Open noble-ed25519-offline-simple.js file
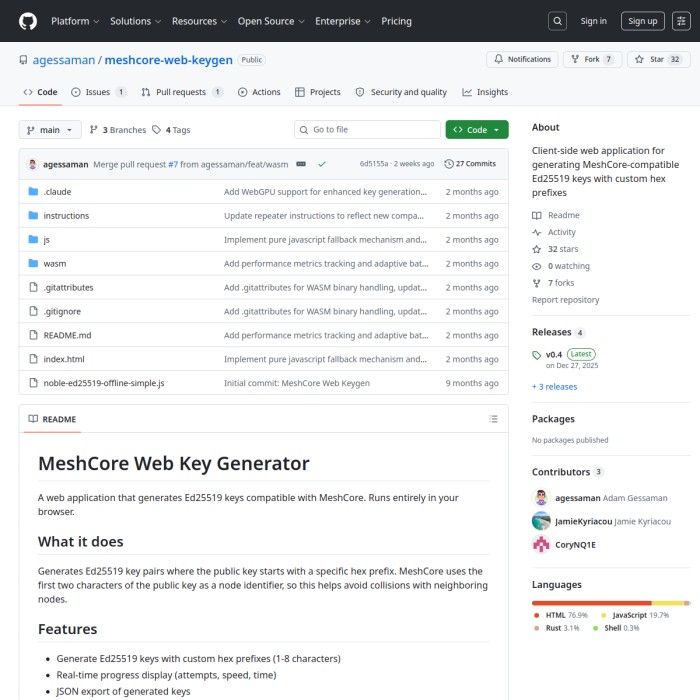The image size is (700, 700). click(104, 383)
